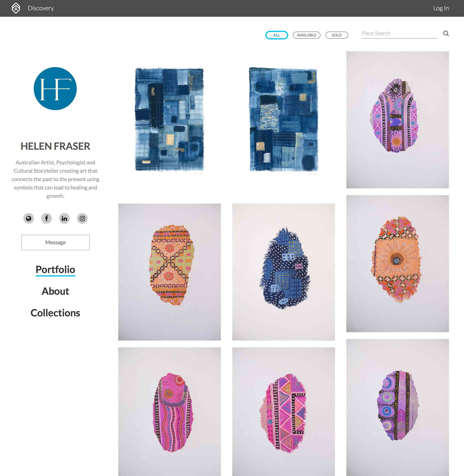Image resolution: width=464 pixels, height=476 pixels.
Task: Select the ALL filter pill
Action: [x=277, y=35]
